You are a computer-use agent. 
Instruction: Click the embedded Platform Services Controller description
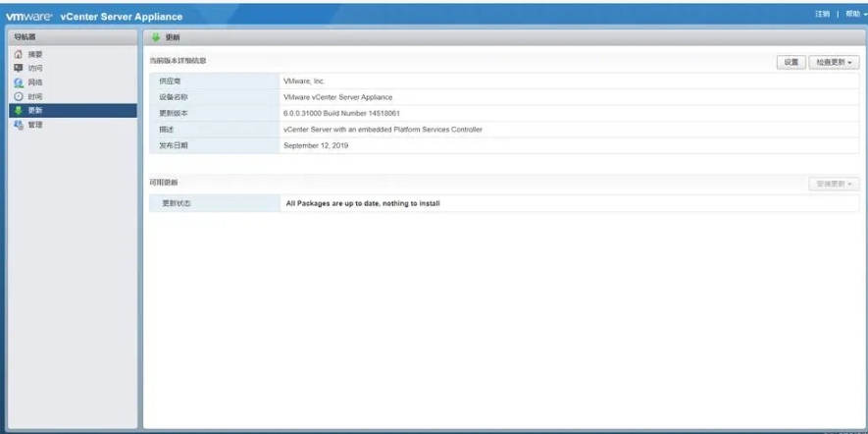click(x=383, y=130)
